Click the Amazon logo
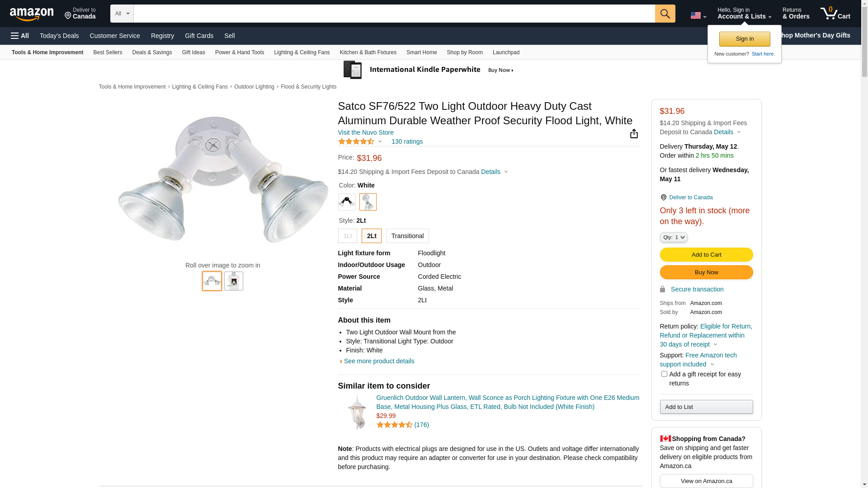 (x=32, y=14)
